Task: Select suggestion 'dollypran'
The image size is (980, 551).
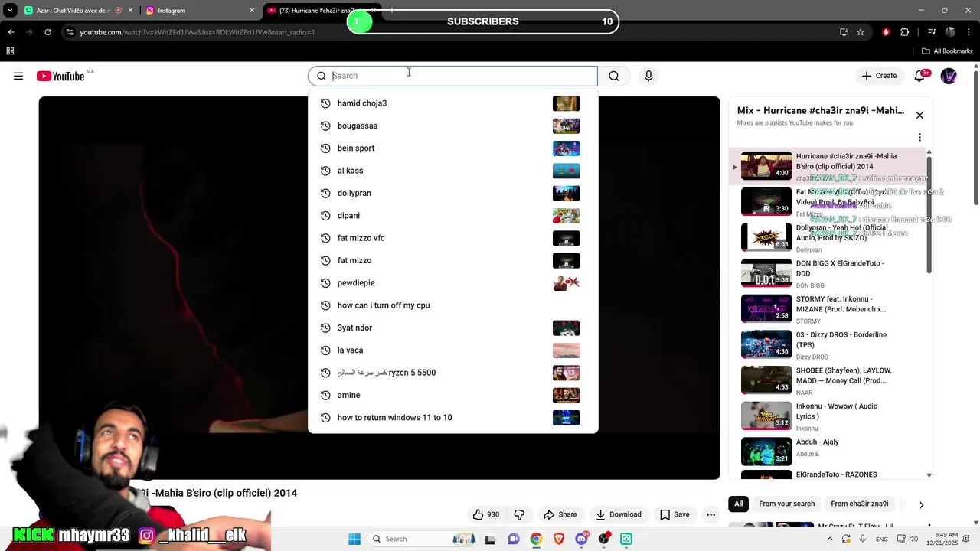Action: (452, 193)
